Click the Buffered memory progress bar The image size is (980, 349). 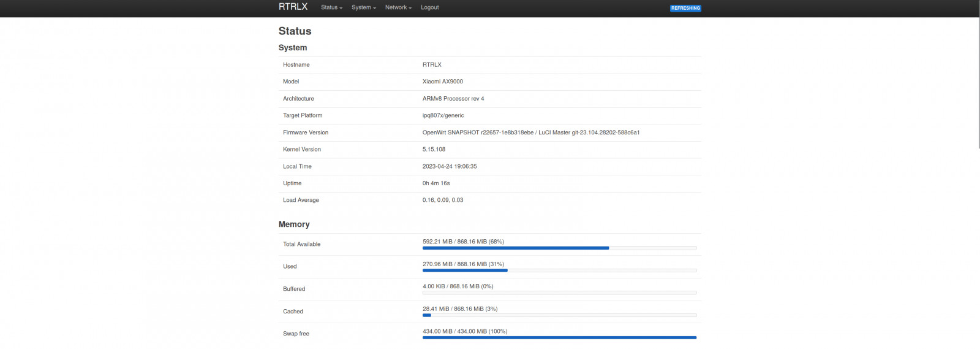(x=559, y=293)
